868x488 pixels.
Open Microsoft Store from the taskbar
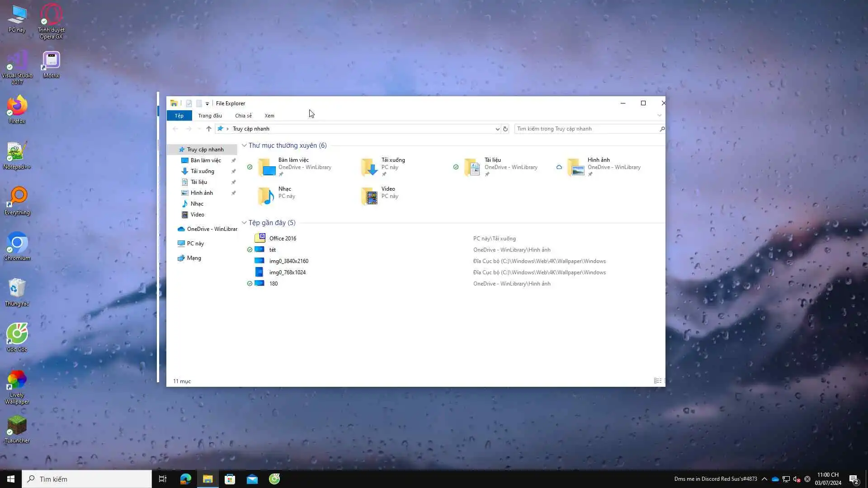point(230,479)
